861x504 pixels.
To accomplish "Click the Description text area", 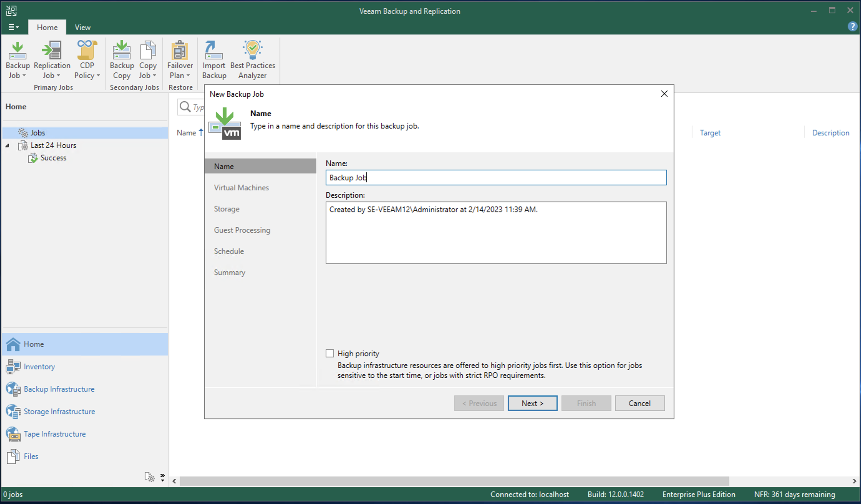I will point(496,233).
